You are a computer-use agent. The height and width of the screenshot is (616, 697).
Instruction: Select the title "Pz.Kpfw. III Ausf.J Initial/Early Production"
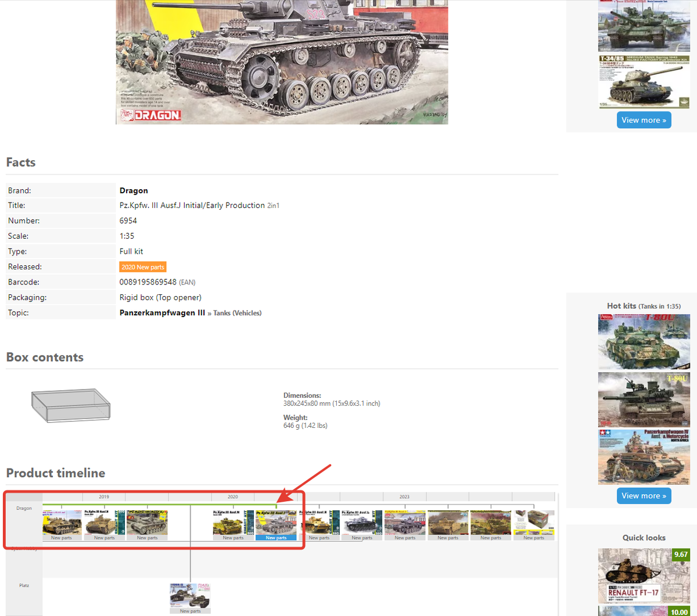point(192,206)
